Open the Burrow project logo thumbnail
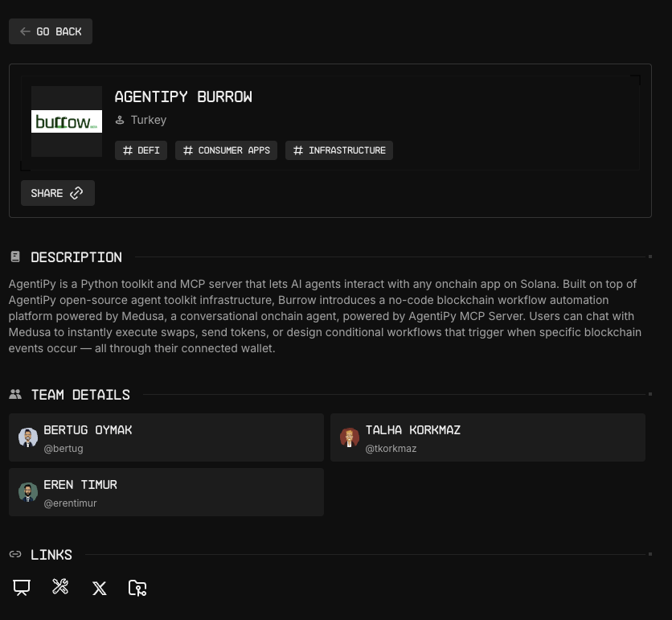Image resolution: width=672 pixels, height=620 pixels. (67, 121)
